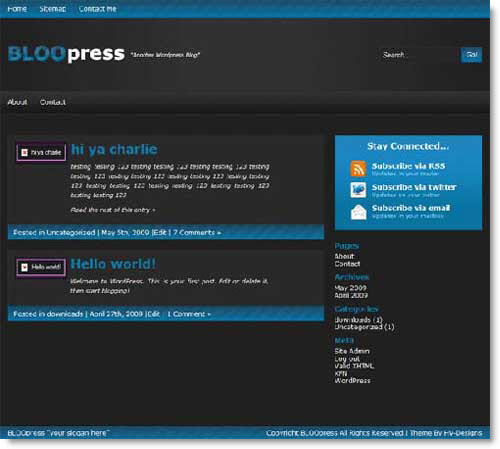Click the email envelope icon
Screen dimensions: 500x449
point(358,212)
